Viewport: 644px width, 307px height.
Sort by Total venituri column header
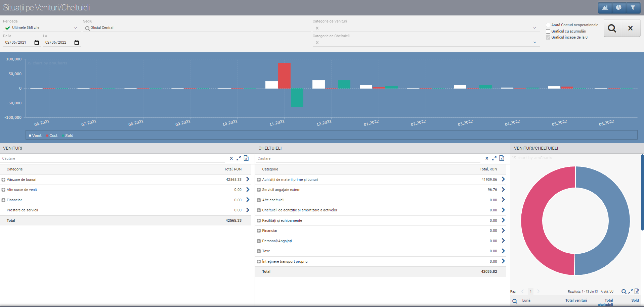tap(576, 300)
